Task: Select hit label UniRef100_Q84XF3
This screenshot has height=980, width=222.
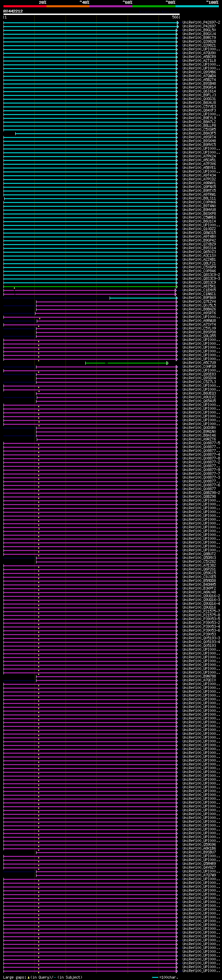Action: tap(199, 110)
